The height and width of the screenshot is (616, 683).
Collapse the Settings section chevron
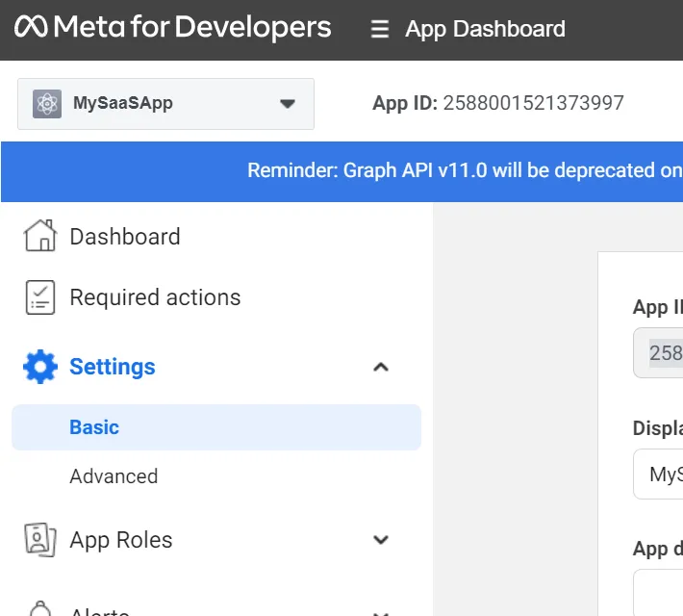381,367
